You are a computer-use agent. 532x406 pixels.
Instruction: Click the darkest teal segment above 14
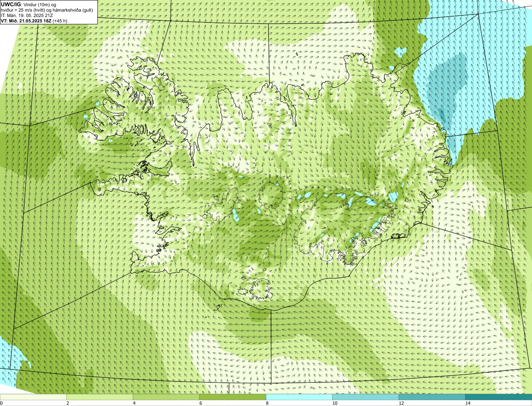pyautogui.click(x=499, y=397)
